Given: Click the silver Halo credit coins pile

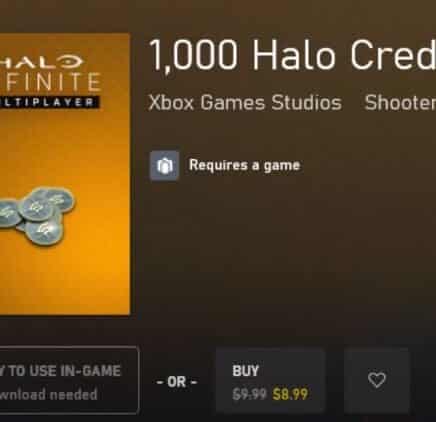Looking at the screenshot, I should [x=37, y=215].
